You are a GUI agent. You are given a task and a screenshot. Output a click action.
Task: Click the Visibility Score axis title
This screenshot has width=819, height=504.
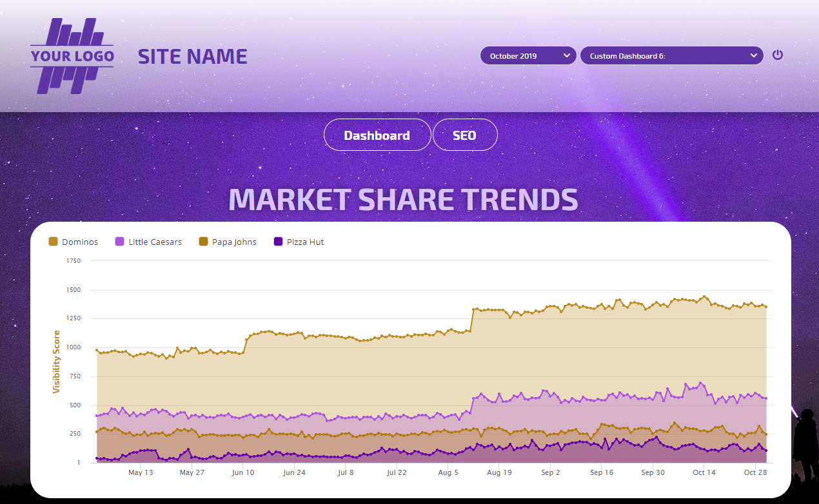(x=57, y=362)
